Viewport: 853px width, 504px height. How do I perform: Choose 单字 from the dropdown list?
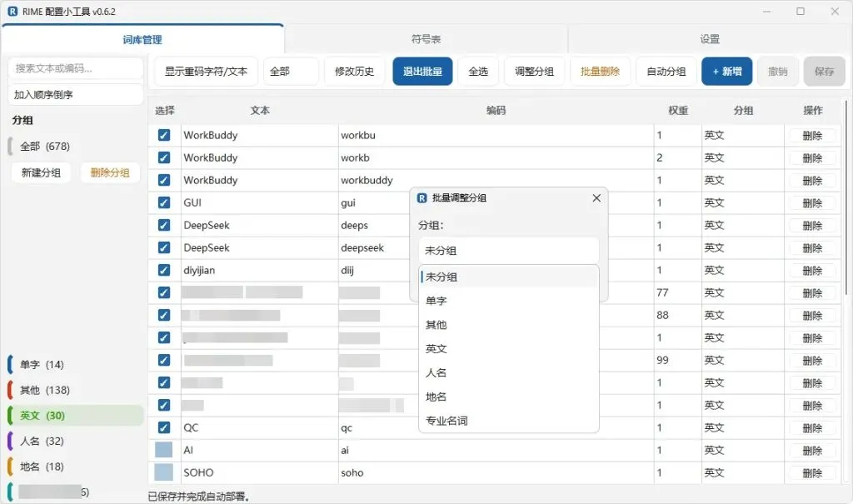click(509, 301)
